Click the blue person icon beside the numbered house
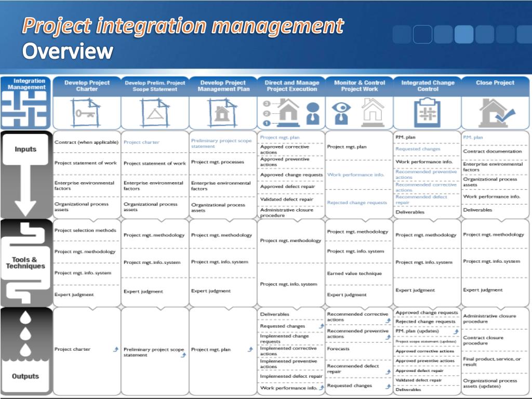The height and width of the screenshot is (399, 532). click(313, 113)
